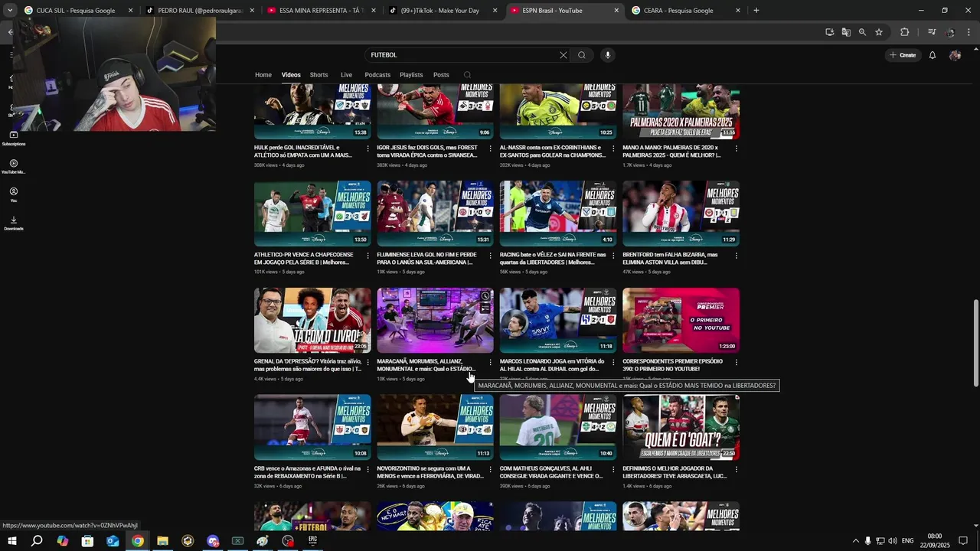980x551 pixels.
Task: Open Epic Games launcher from taskbar
Action: 312,541
